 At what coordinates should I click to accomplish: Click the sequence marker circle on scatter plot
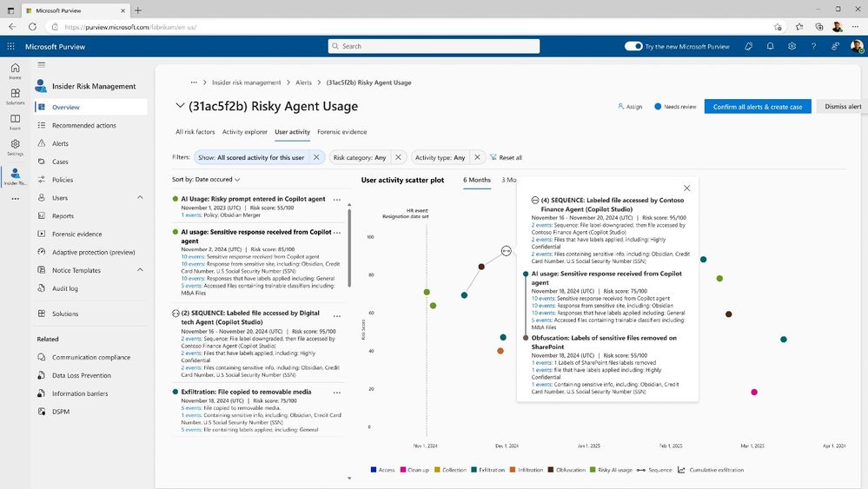(506, 251)
